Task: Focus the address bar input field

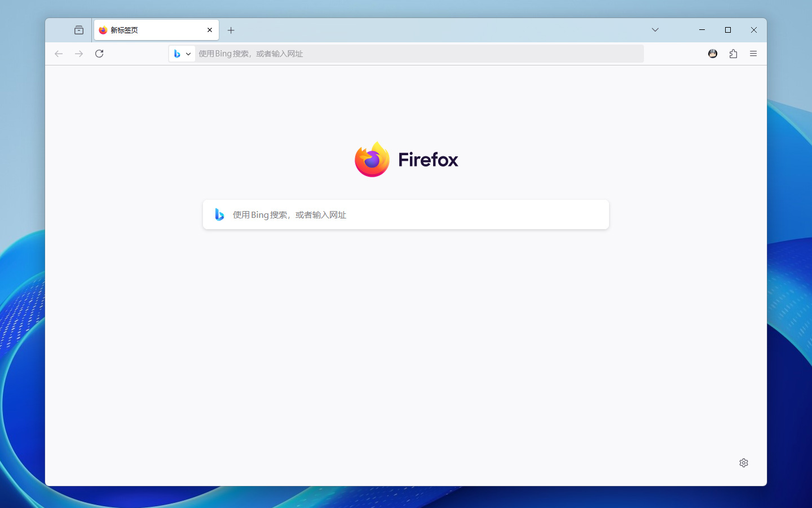Action: (419, 54)
